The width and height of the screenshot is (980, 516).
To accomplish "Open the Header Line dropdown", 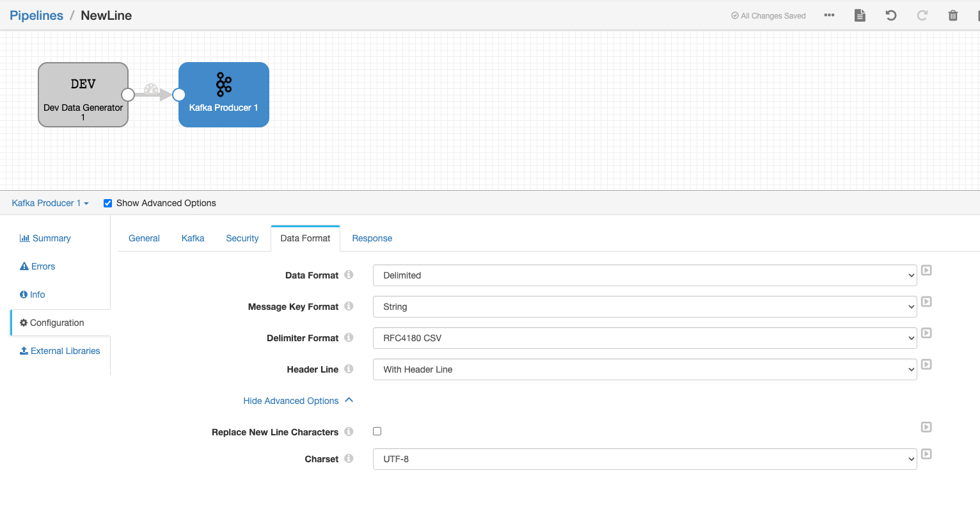I will [645, 369].
